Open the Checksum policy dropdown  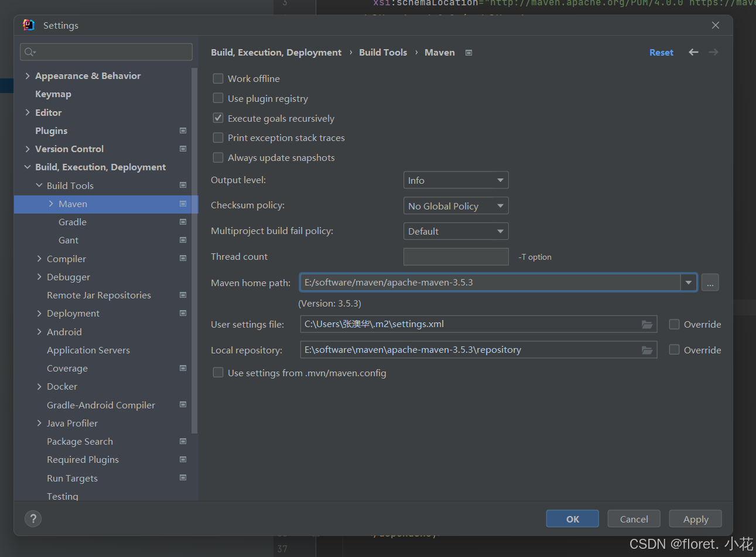456,206
